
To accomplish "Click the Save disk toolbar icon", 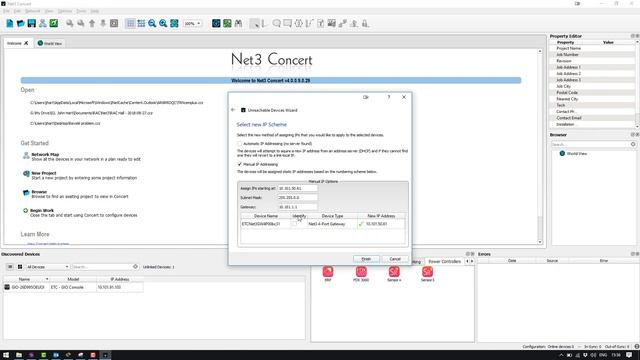I will point(31,23).
